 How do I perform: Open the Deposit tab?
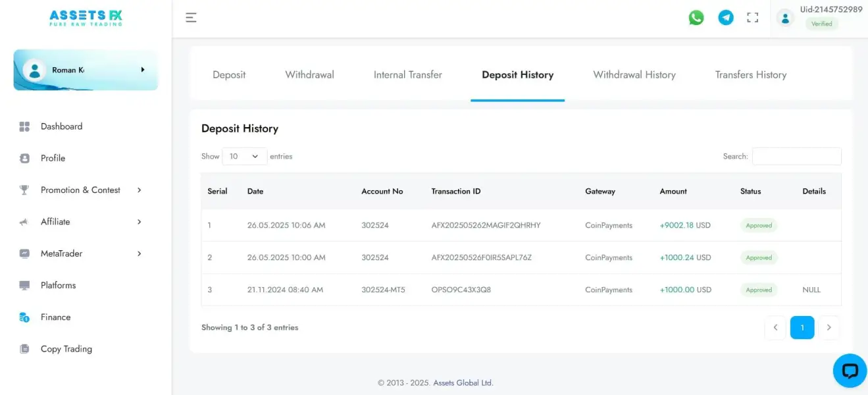tap(229, 75)
